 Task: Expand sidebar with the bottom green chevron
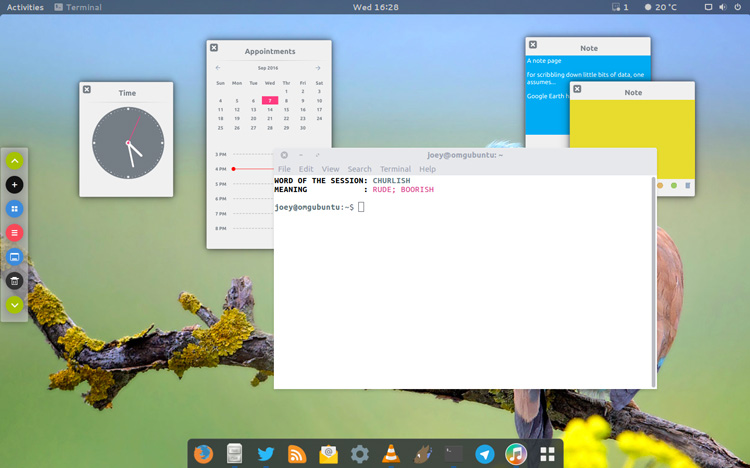tap(15, 305)
